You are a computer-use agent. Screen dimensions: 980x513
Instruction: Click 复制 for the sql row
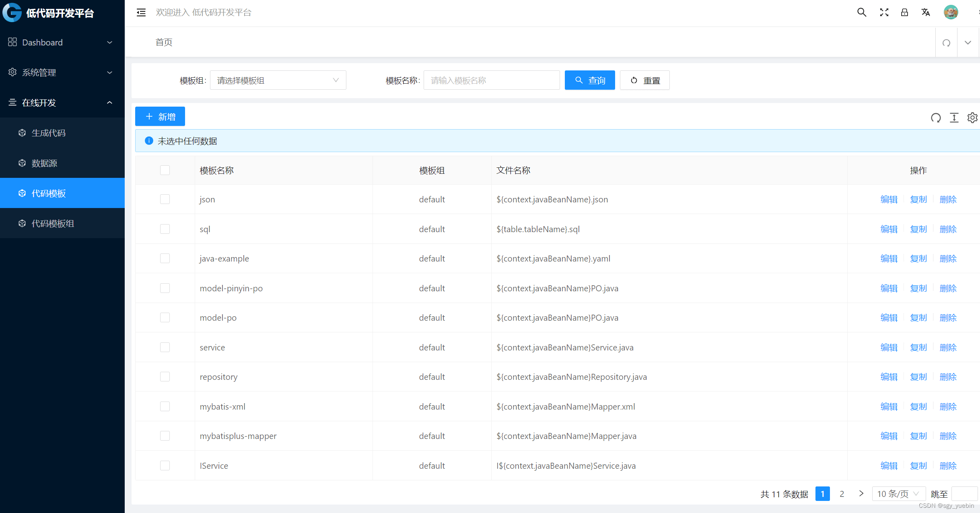click(x=918, y=229)
